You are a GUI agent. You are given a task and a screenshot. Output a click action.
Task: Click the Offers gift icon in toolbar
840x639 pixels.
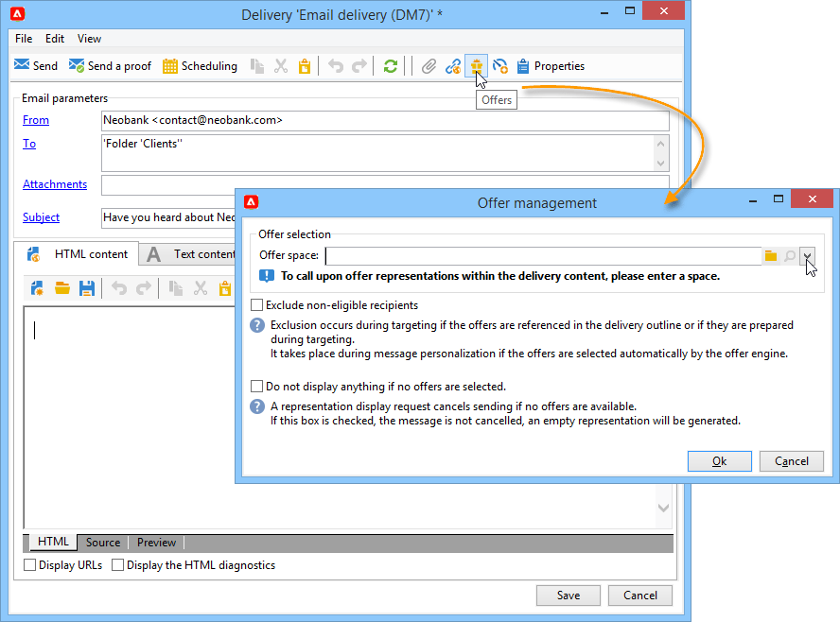click(x=477, y=66)
